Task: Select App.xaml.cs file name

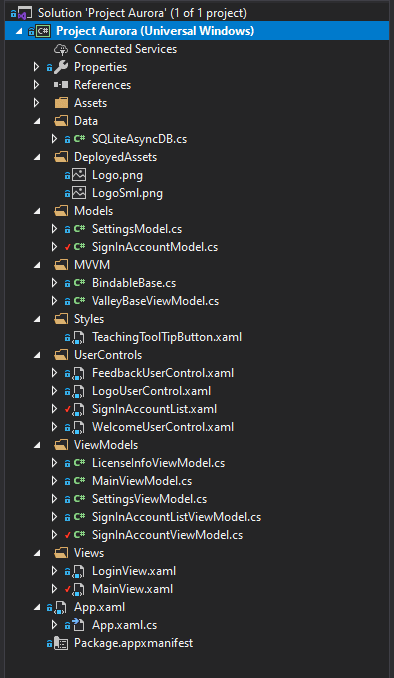Action: (x=125, y=625)
